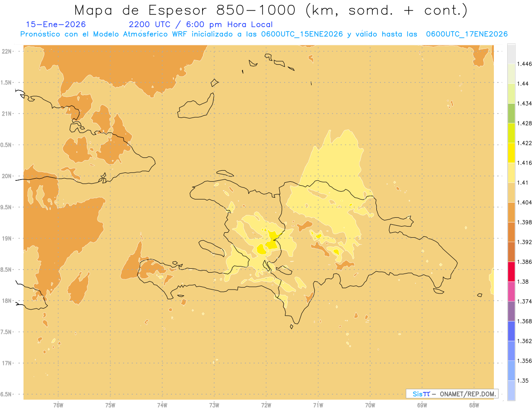Click the latitude axis label '6.5N'
Screen dimensions: 532x411
tap(6, 395)
